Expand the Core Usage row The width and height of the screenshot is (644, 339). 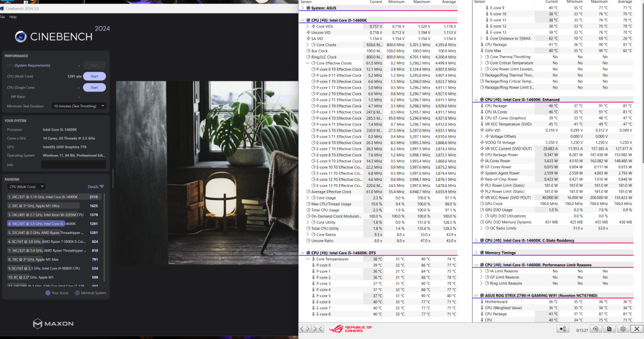tap(308, 198)
